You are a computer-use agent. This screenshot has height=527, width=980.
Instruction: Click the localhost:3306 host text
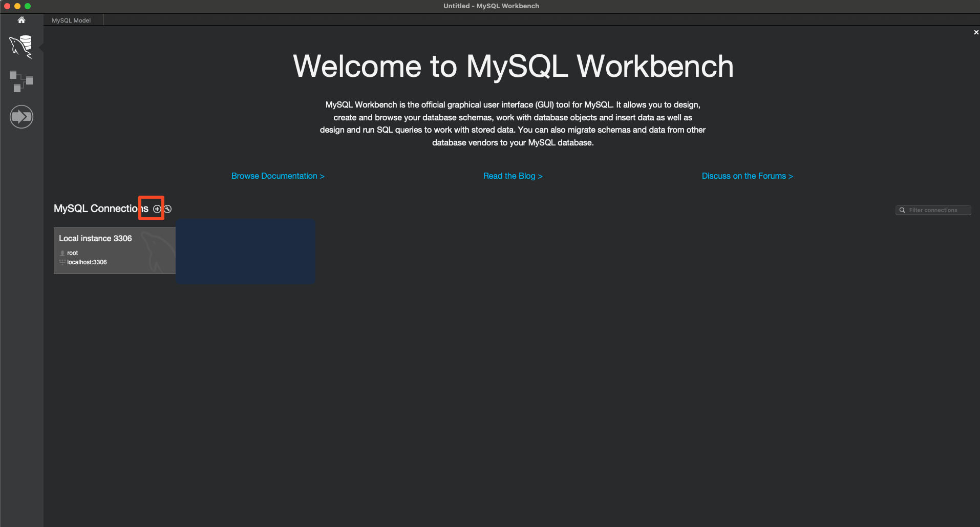87,262
